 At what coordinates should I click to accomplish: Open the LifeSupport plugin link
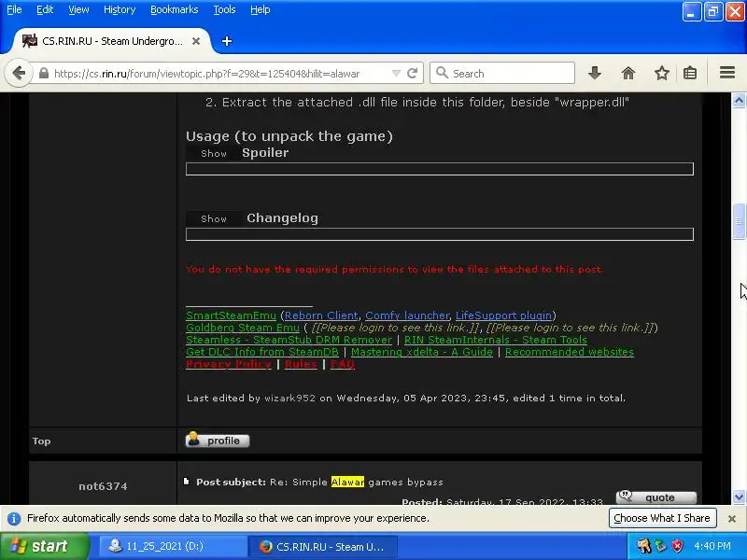[x=503, y=315]
